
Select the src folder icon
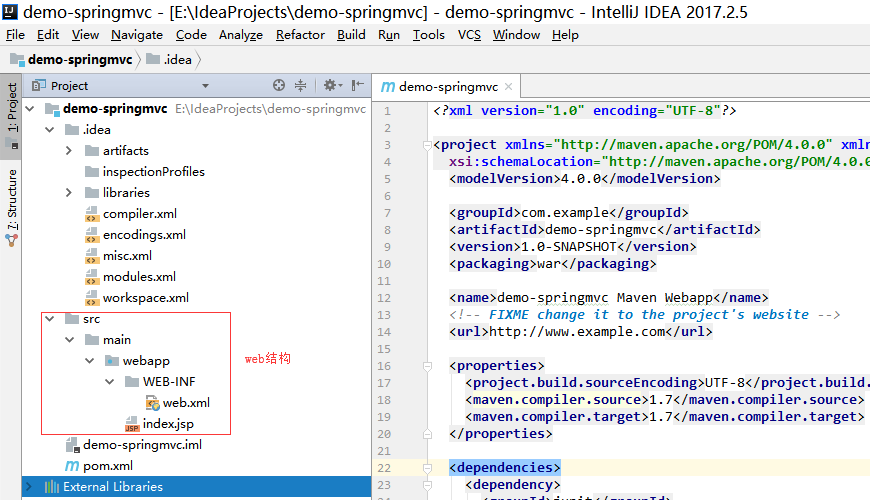pyautogui.click(x=72, y=319)
